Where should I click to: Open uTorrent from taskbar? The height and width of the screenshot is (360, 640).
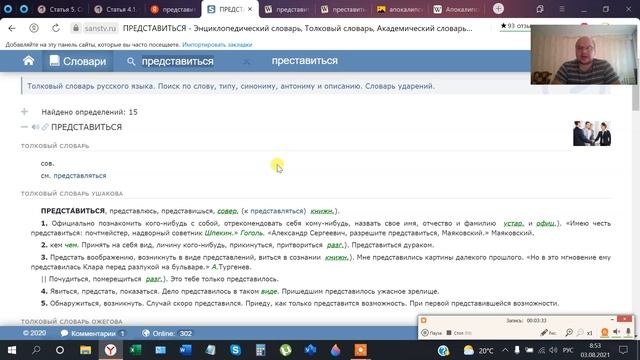click(x=285, y=350)
